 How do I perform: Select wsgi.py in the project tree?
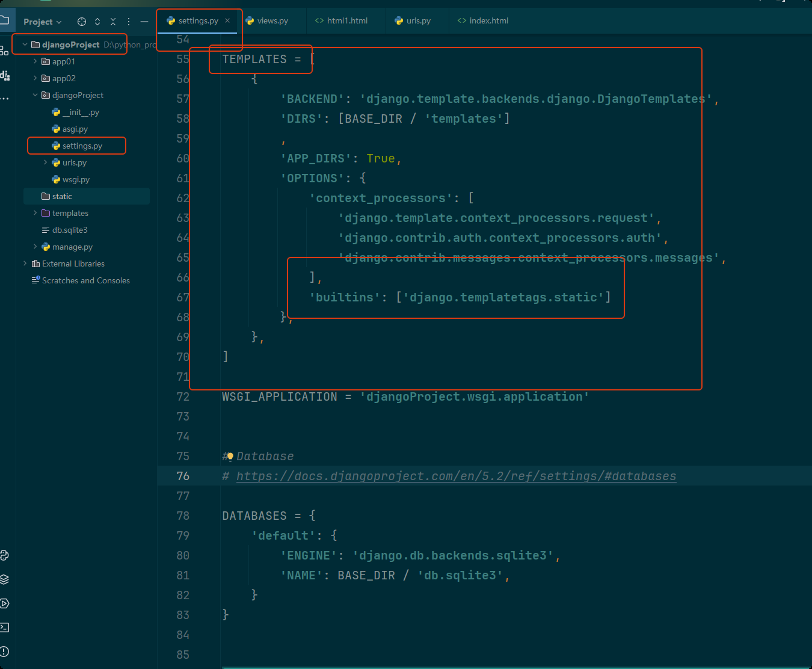point(76,179)
